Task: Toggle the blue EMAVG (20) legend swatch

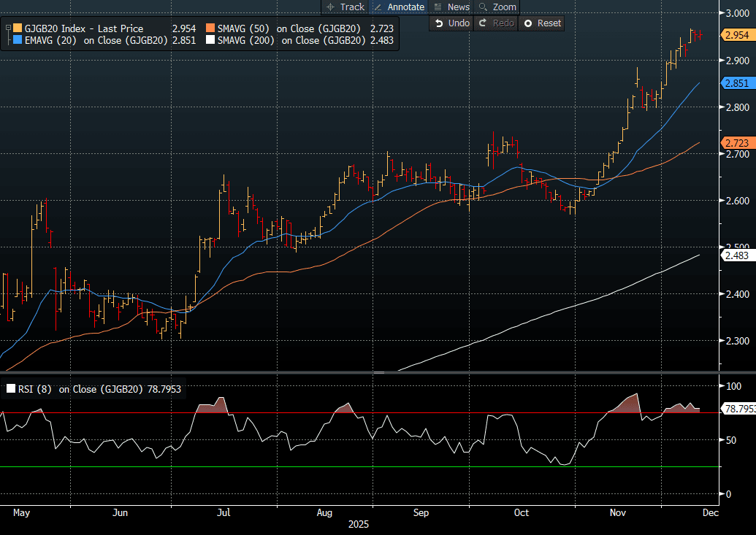Action: pyautogui.click(x=18, y=41)
